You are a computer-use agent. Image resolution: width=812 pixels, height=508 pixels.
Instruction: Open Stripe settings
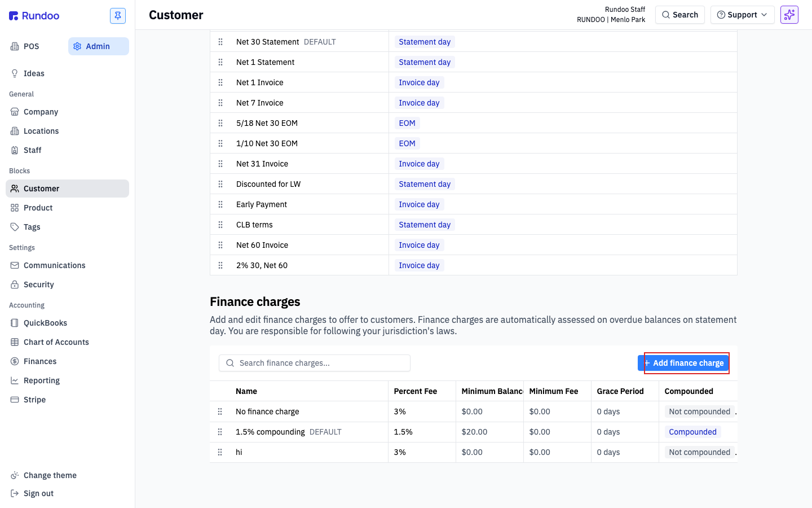coord(68,400)
